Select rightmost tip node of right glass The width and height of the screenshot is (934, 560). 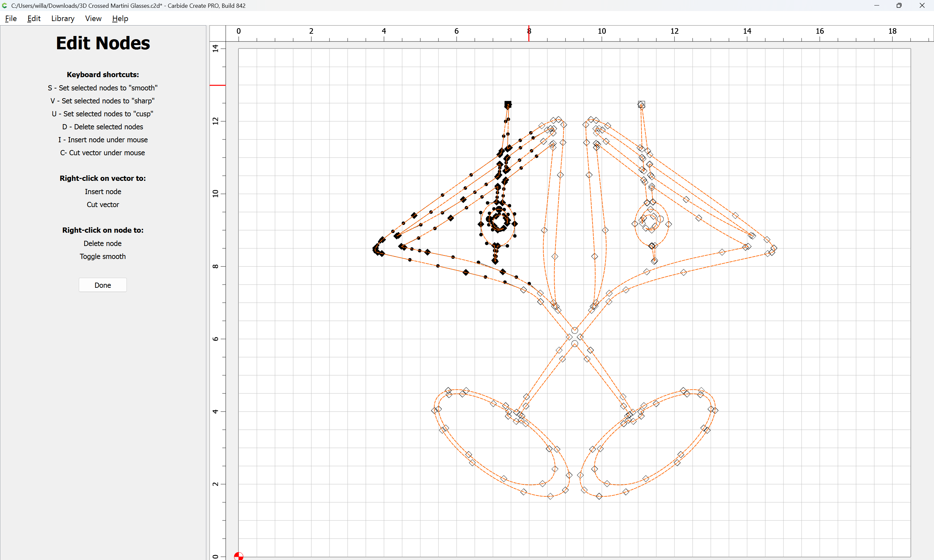coord(774,248)
